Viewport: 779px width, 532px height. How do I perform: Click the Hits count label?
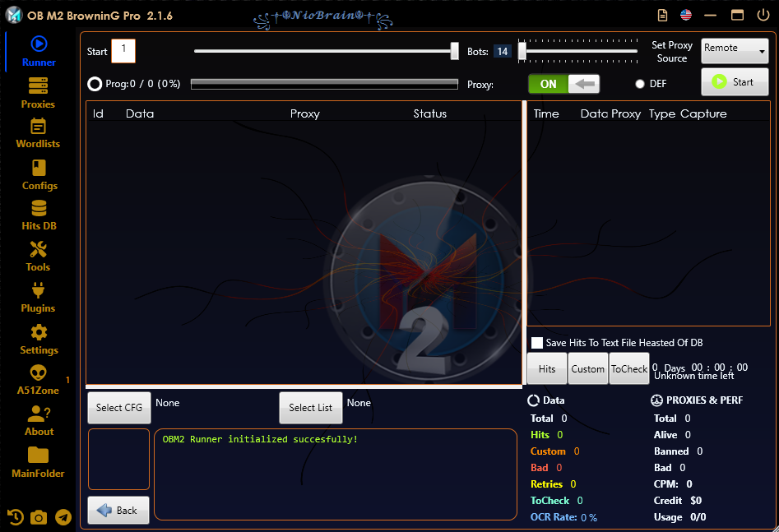coord(546,435)
